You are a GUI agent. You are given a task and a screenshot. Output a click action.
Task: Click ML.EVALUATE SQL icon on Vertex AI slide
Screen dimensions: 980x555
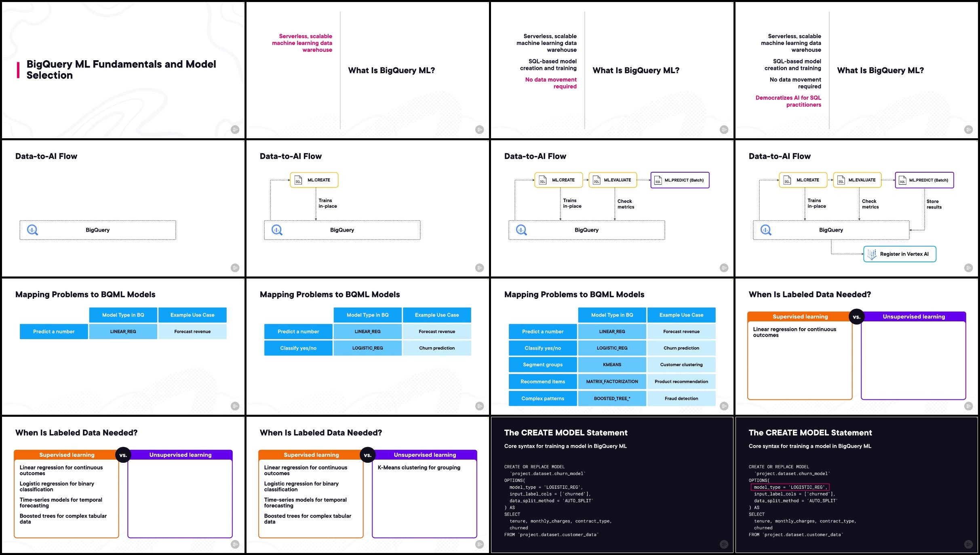pyautogui.click(x=841, y=180)
